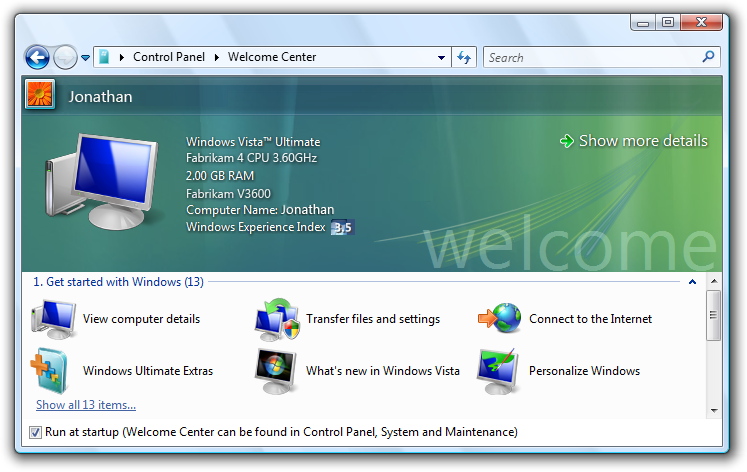Click the magnifying glass search icon

click(708, 57)
